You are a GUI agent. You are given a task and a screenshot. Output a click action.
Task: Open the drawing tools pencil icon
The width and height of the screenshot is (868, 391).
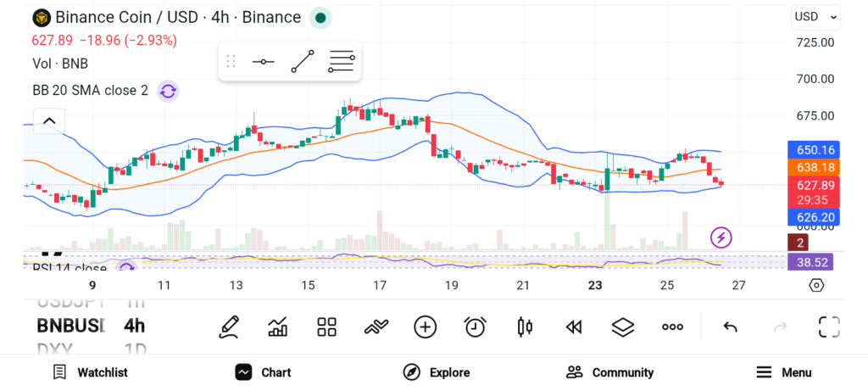(228, 327)
